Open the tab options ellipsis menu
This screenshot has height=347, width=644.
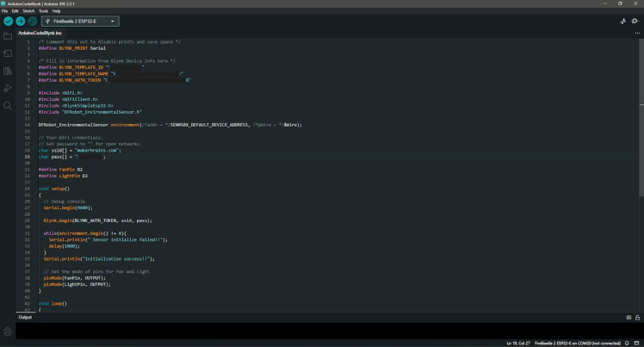(x=637, y=33)
